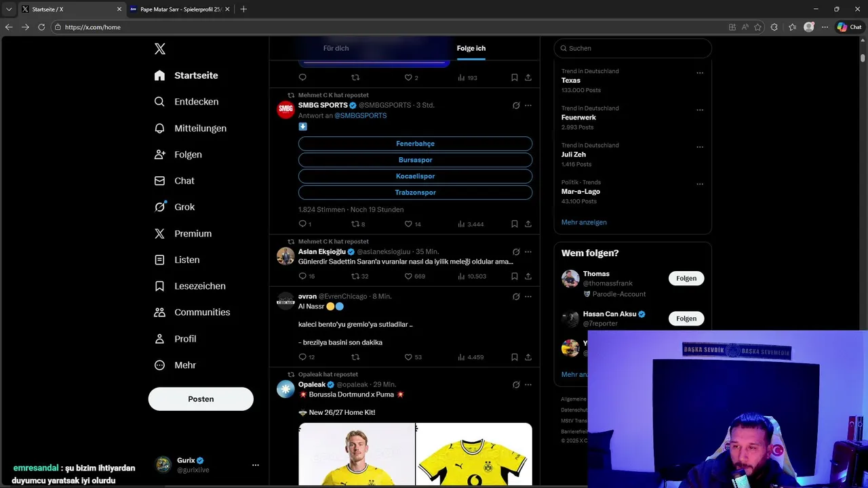Add page to browser favorites star
Image resolution: width=868 pixels, height=488 pixels.
click(757, 27)
